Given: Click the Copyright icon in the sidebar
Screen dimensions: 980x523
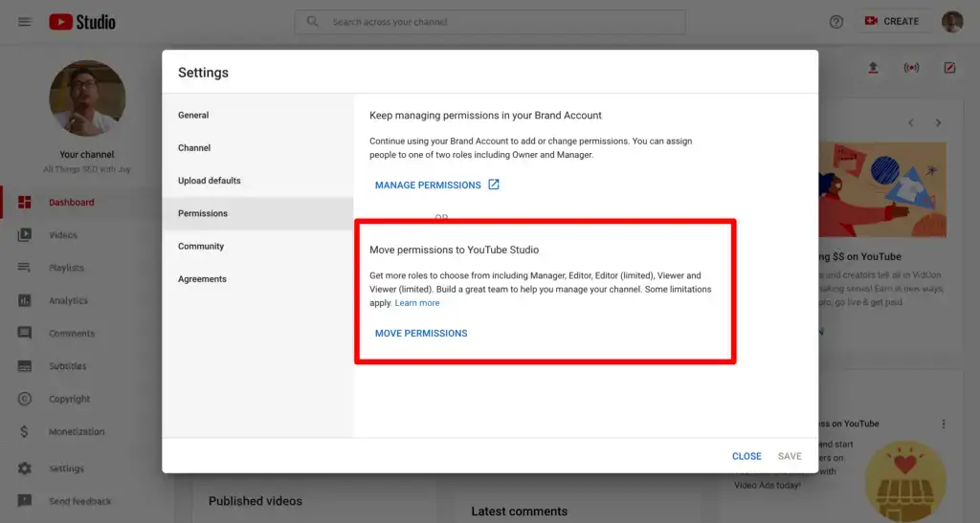Looking at the screenshot, I should pyautogui.click(x=24, y=398).
